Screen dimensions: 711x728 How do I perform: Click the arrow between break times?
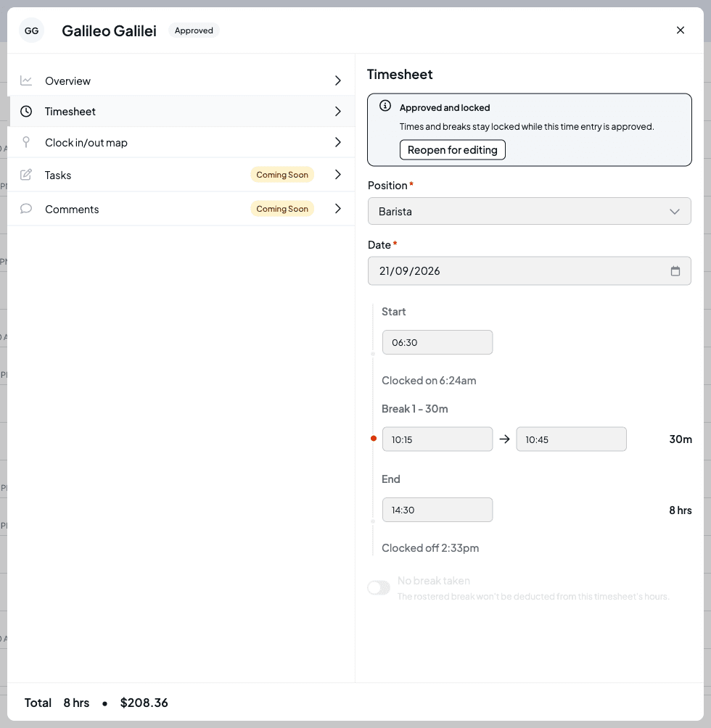(504, 439)
